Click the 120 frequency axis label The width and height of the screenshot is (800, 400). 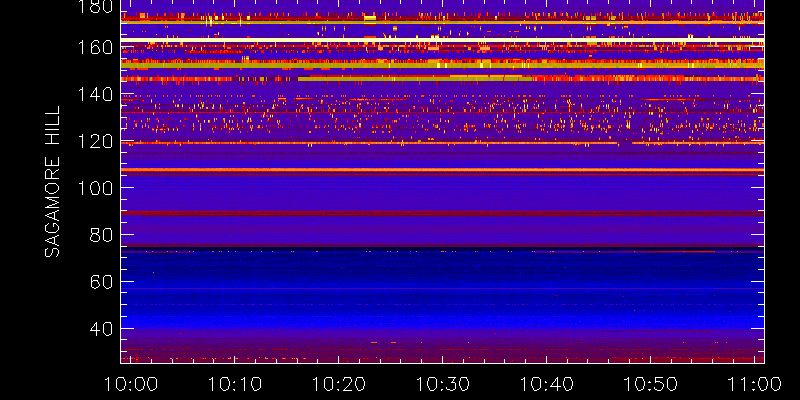pos(95,141)
